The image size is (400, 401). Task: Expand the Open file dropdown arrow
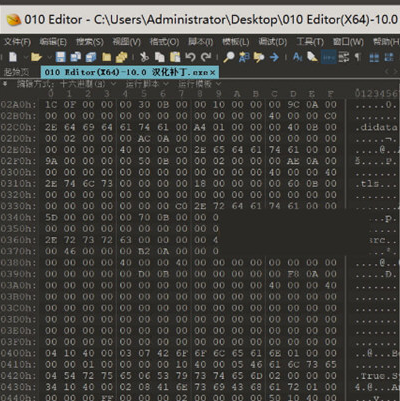pos(49,57)
